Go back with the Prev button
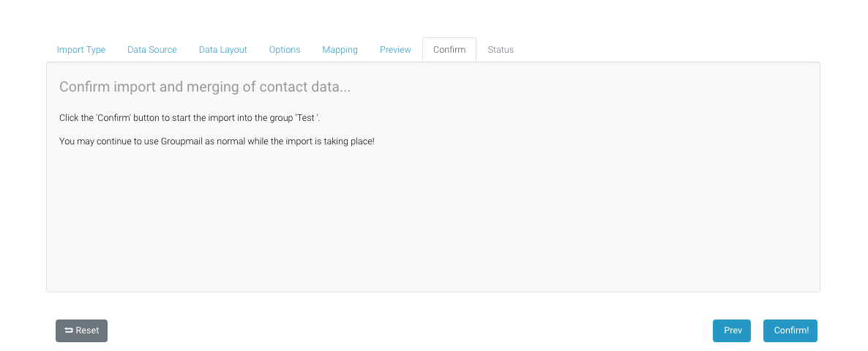Viewport: 868px width, 351px height. 732,330
